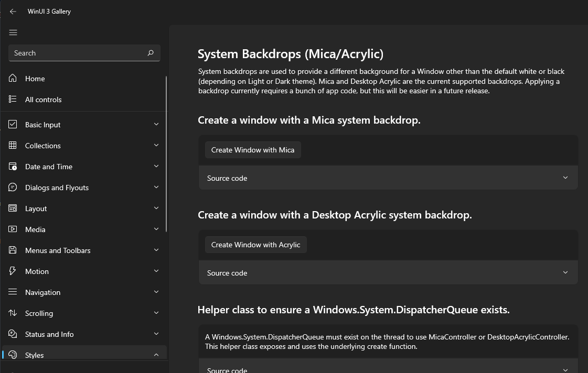Open All controls navigation item
588x373 pixels.
(x=84, y=99)
